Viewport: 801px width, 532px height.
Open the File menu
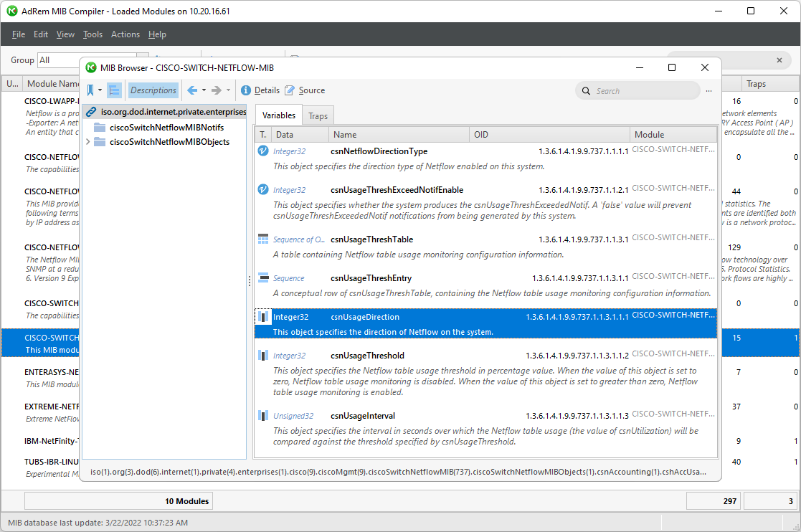point(19,34)
